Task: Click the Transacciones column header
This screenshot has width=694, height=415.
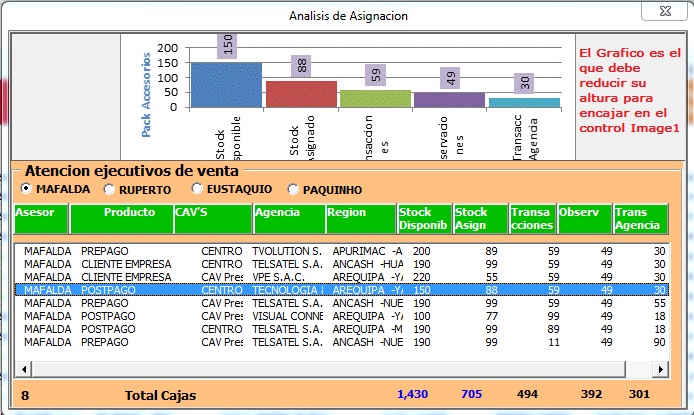Action: (532, 219)
